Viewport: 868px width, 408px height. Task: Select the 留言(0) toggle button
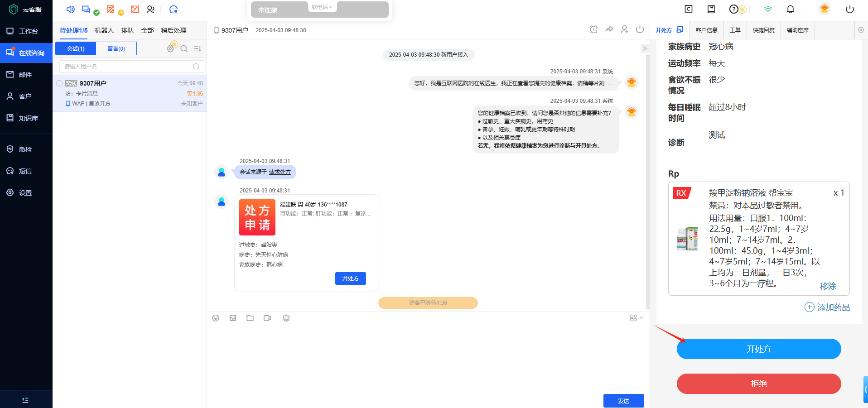(x=116, y=48)
